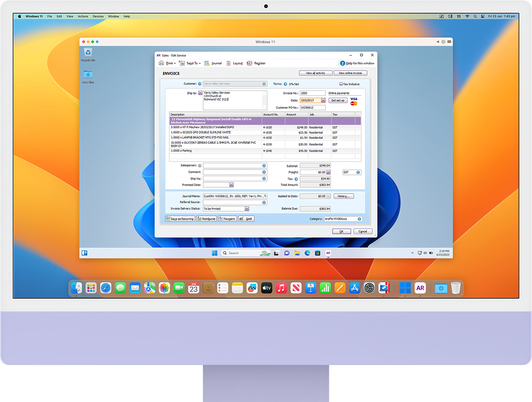Open the Freight calculator dropdown
The image size is (532, 402).
coord(329,172)
